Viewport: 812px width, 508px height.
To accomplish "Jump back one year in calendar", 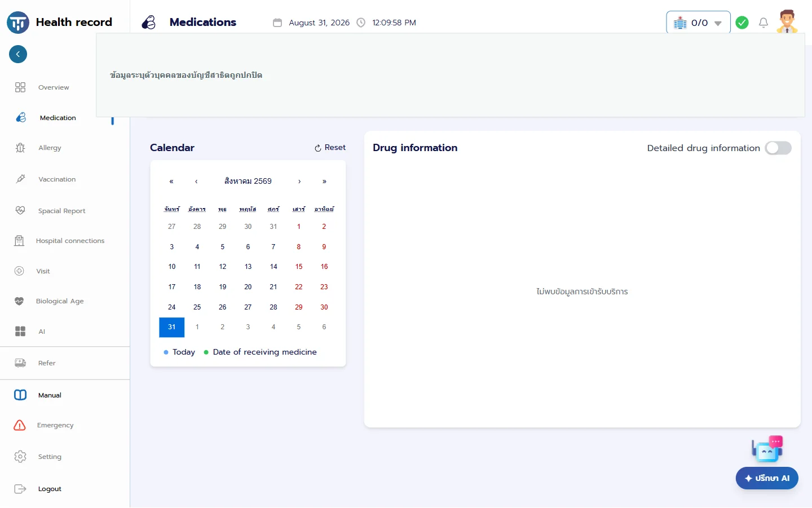I will click(171, 182).
